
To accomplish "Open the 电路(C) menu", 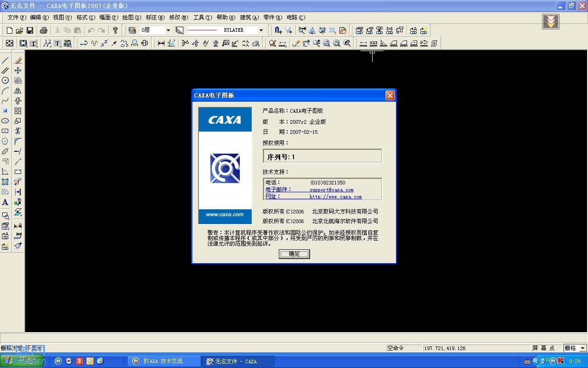I will [295, 17].
